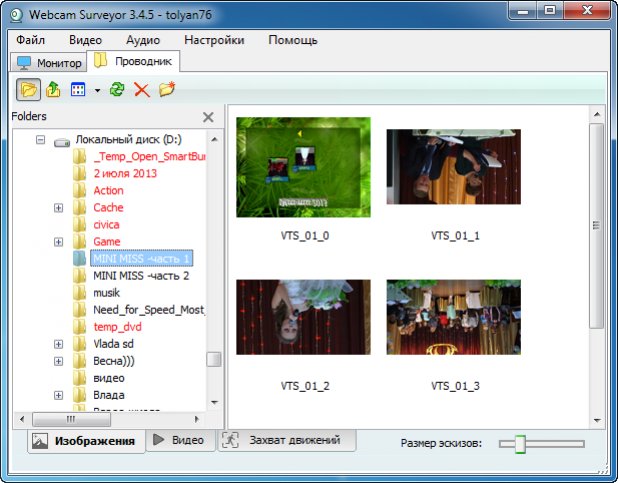Click the Локальный диск (D:) drive label
The height and width of the screenshot is (483, 618).
tap(128, 140)
